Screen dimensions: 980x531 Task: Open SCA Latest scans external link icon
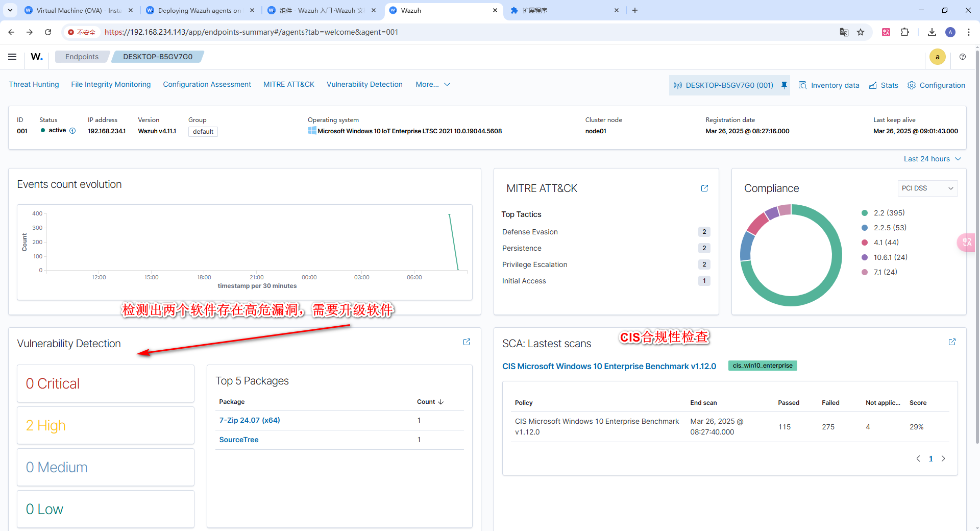point(952,342)
